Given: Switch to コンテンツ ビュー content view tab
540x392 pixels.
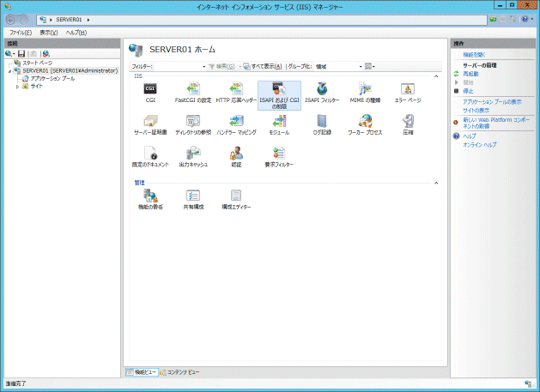Looking at the screenshot, I should (179, 372).
